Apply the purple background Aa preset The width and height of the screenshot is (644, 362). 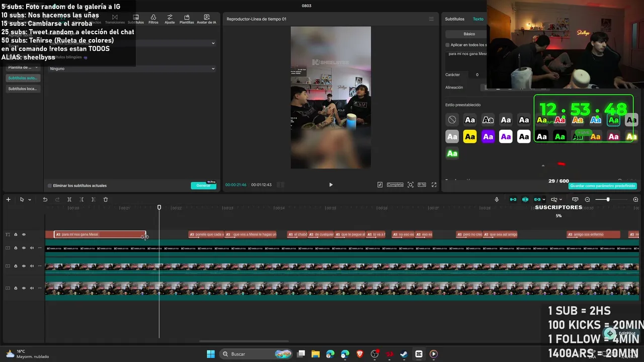pos(488,137)
